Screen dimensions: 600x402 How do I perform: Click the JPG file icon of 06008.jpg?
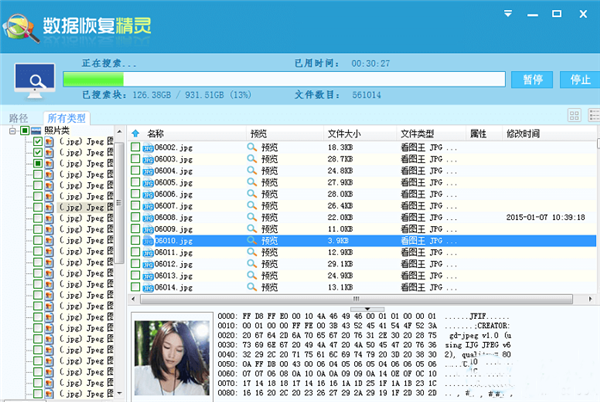pos(146,217)
